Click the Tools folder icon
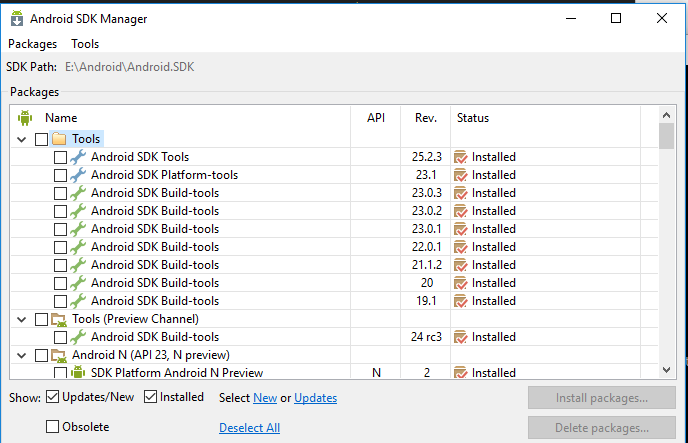Viewport: 688px width, 443px height. [x=59, y=139]
